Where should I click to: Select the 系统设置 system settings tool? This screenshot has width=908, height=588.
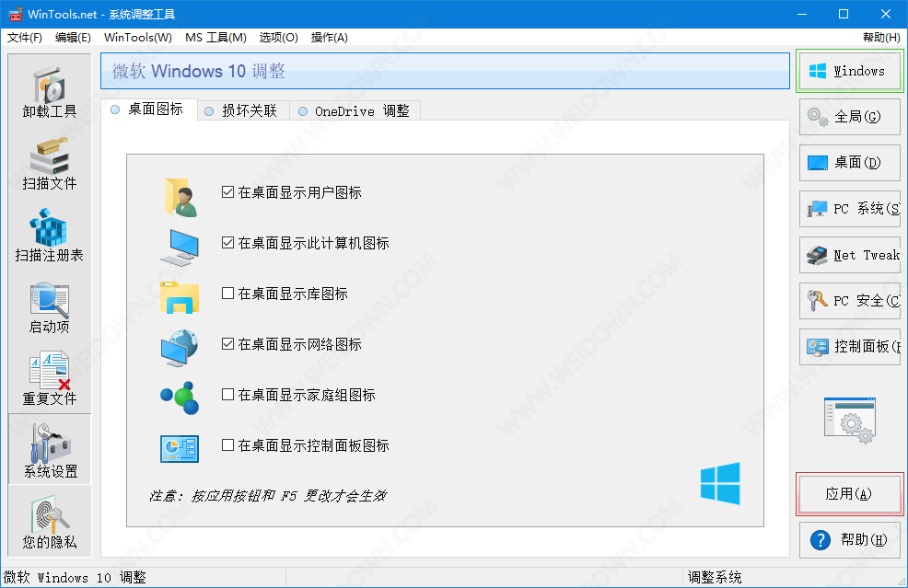(x=50, y=449)
